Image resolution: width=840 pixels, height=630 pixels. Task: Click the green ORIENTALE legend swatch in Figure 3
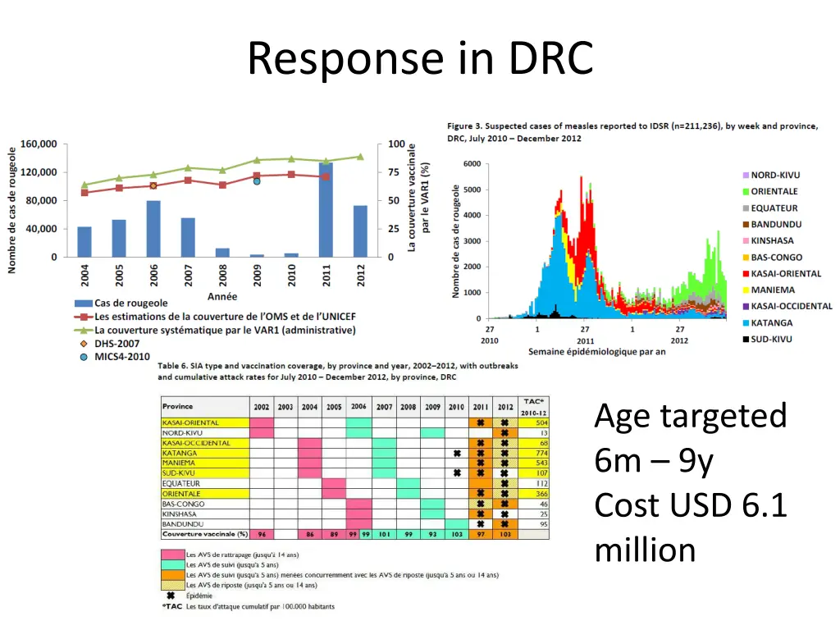point(746,191)
